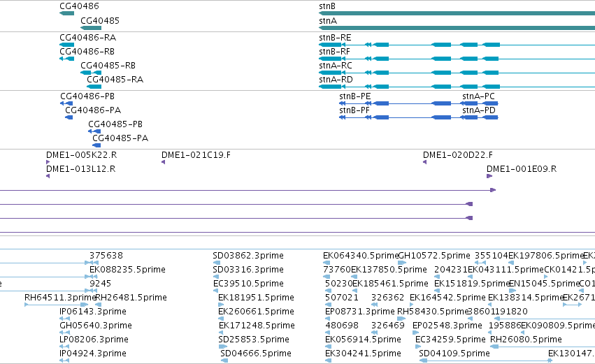Select the stnB-PF protein label
The image size is (595, 364).
pyautogui.click(x=354, y=110)
